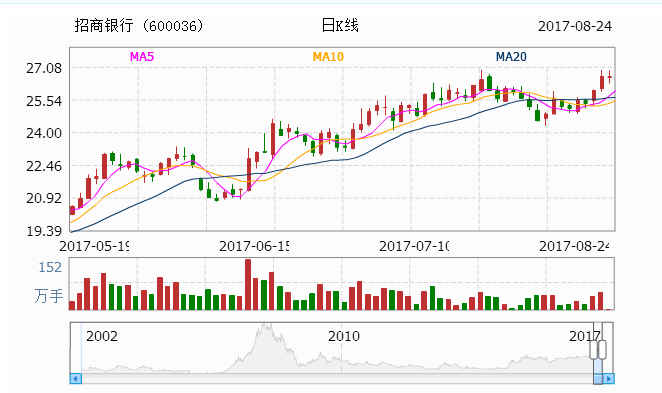
Task: Click the 22.46 price axis label
Action: tap(44, 166)
